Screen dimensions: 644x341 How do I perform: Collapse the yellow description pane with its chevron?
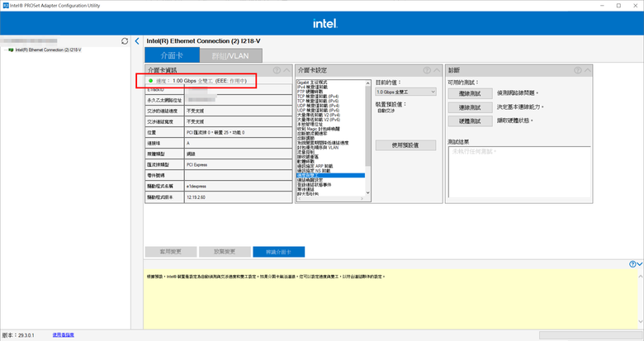click(640, 264)
